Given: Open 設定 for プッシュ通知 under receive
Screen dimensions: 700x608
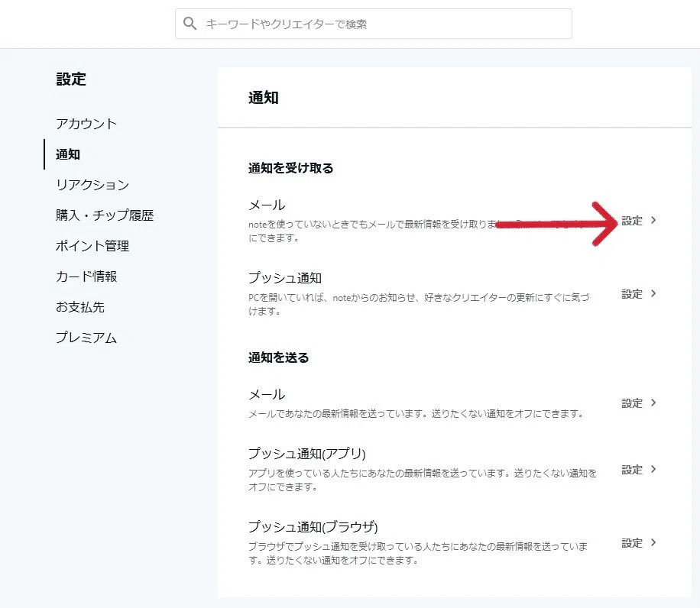Looking at the screenshot, I should point(632,294).
